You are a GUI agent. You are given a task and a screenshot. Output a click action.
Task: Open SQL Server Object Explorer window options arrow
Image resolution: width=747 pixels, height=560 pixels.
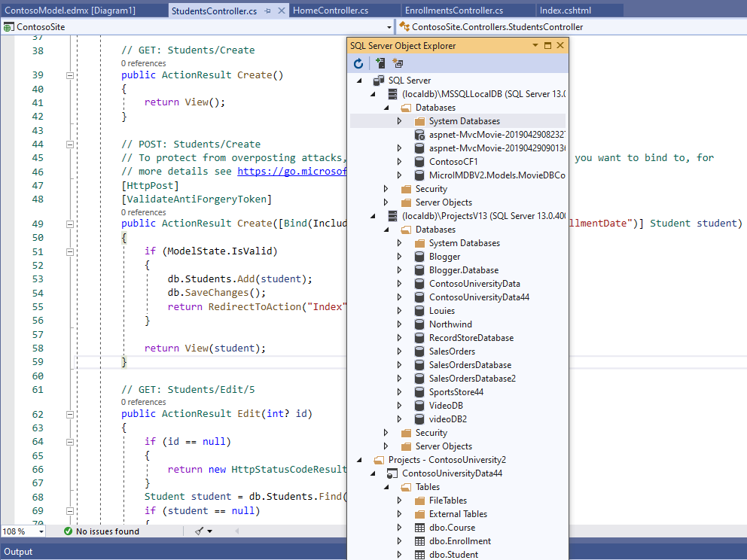click(x=535, y=45)
